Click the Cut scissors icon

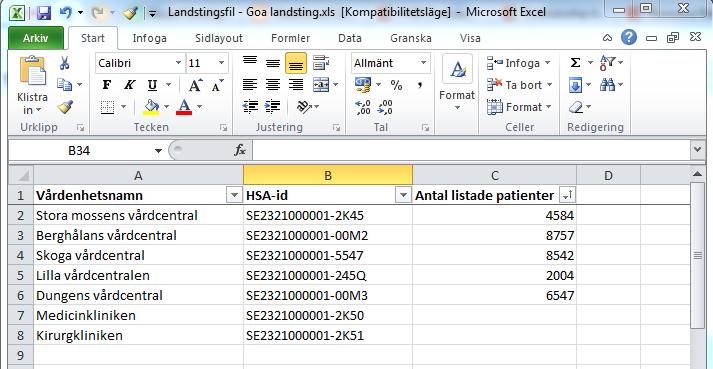coord(65,63)
